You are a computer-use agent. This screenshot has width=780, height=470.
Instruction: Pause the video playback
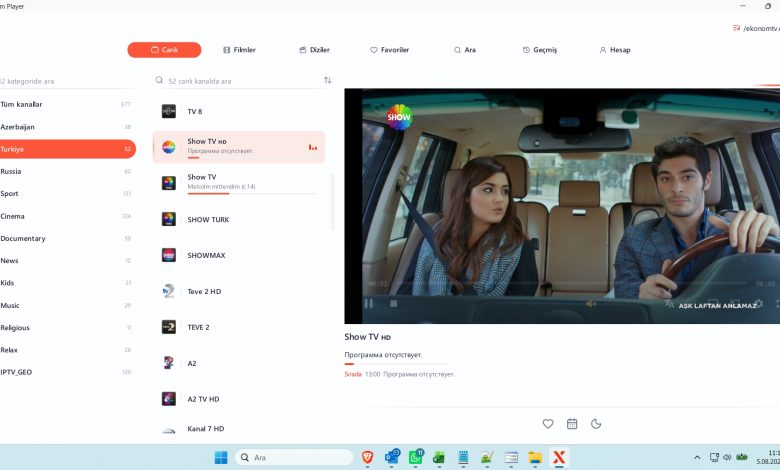pos(369,303)
